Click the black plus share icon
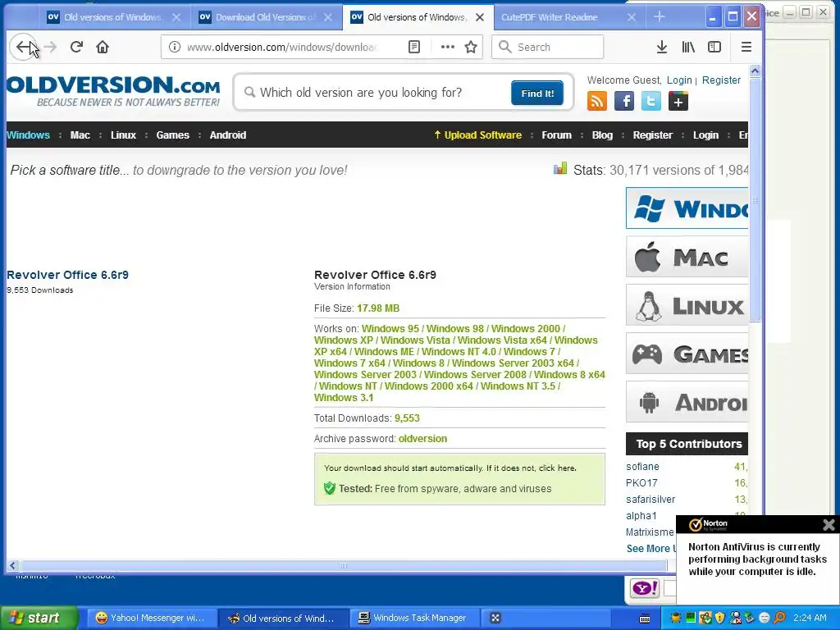The width and height of the screenshot is (840, 630). (x=678, y=101)
